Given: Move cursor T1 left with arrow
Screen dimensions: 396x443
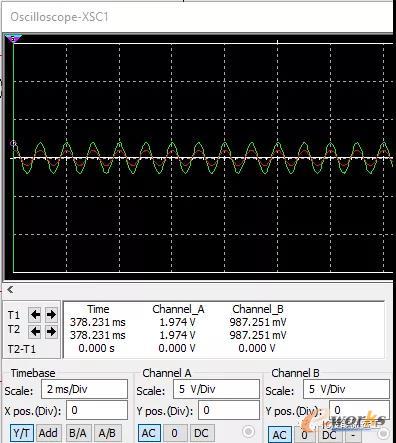Looking at the screenshot, I should coord(35,314).
